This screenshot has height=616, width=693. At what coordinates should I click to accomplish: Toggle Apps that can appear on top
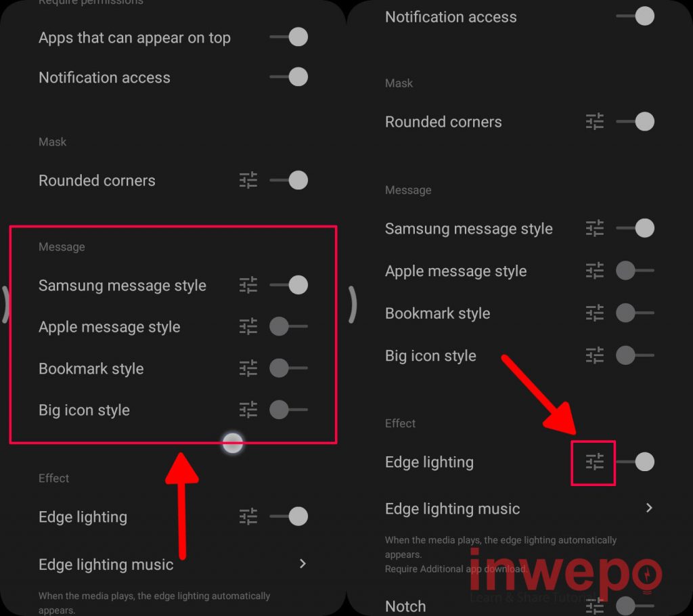click(289, 37)
